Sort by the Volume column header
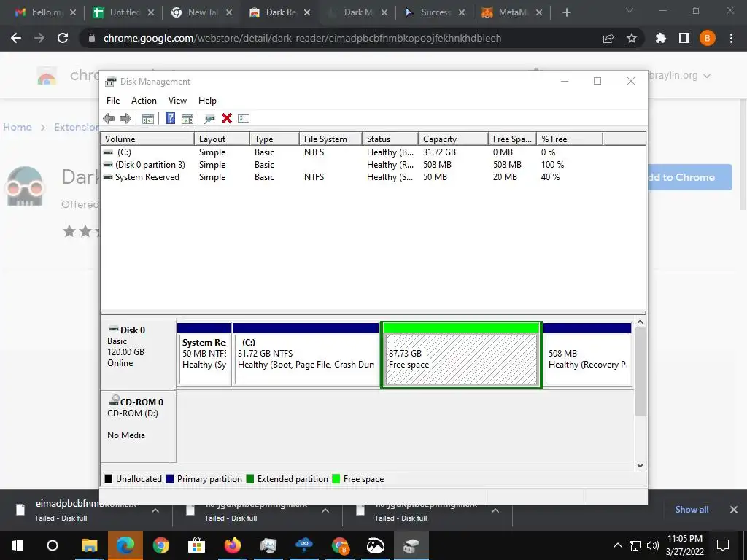The width and height of the screenshot is (747, 560). click(x=147, y=139)
